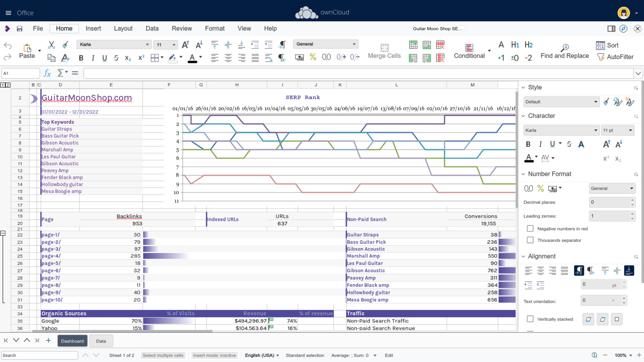Expand the formula bar dropdown arrow
Image resolution: width=644 pixels, height=362 pixels.
coord(638,73)
